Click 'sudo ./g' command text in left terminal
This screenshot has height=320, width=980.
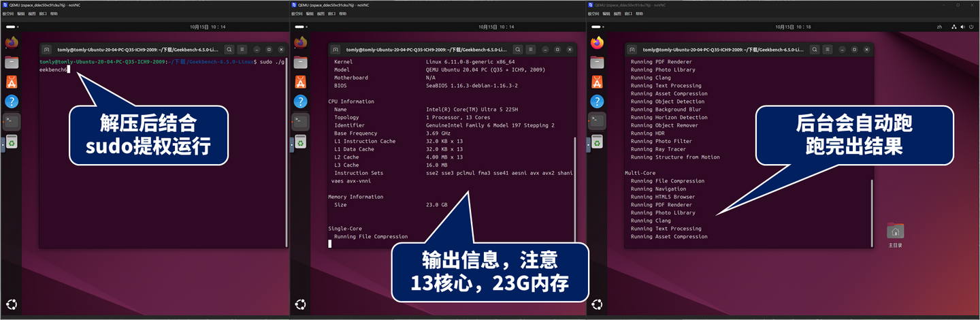[x=272, y=62]
